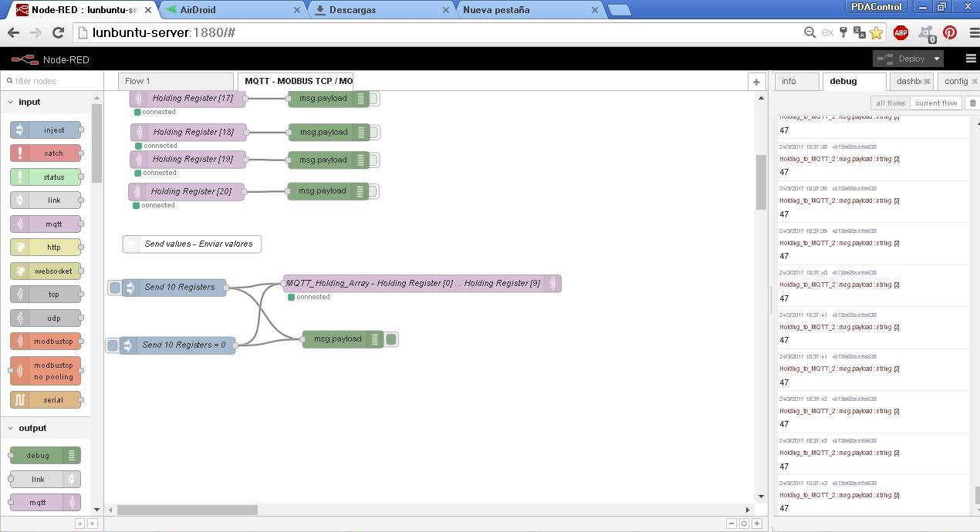Collapse all palette categories

(x=79, y=524)
